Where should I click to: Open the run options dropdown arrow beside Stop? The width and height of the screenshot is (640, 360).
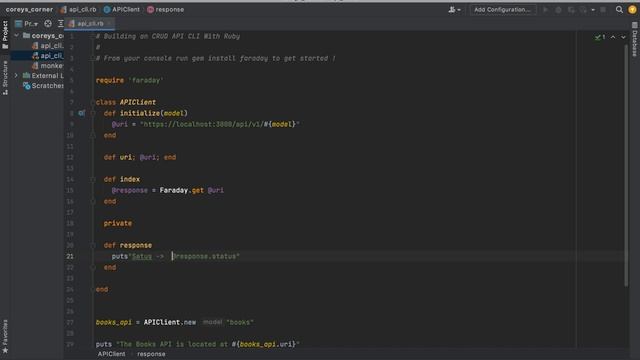click(x=593, y=9)
